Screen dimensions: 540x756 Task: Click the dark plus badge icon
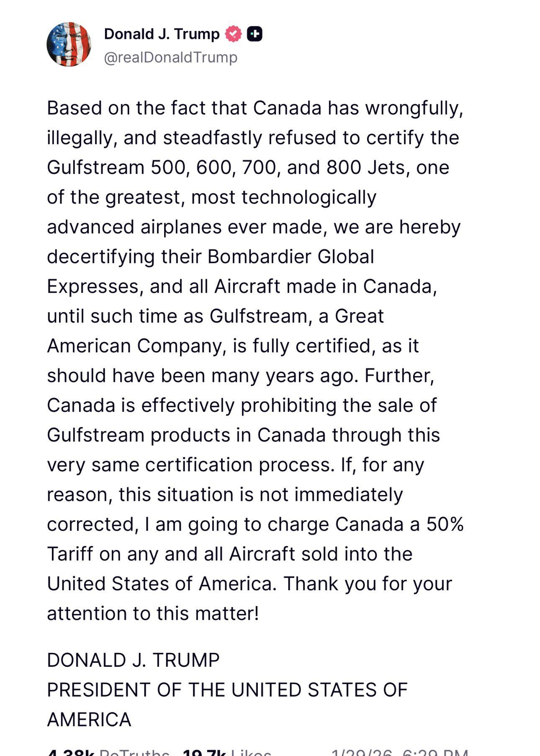255,34
